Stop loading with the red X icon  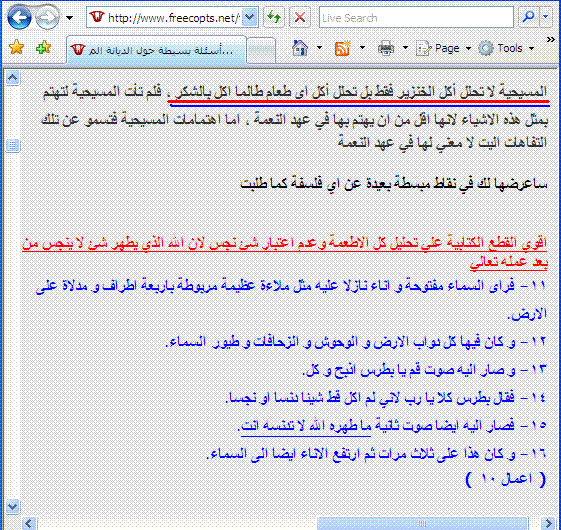[299, 17]
